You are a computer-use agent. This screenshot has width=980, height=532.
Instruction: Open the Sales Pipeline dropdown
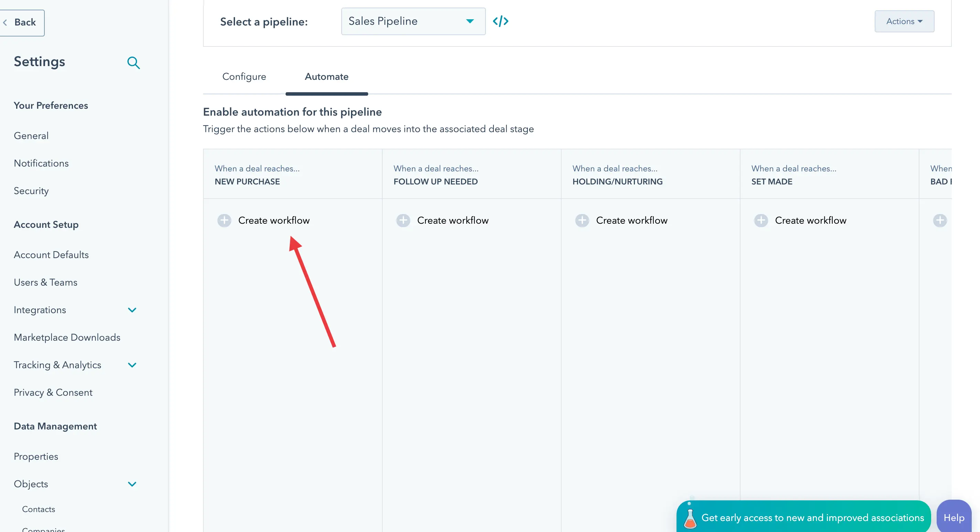413,21
